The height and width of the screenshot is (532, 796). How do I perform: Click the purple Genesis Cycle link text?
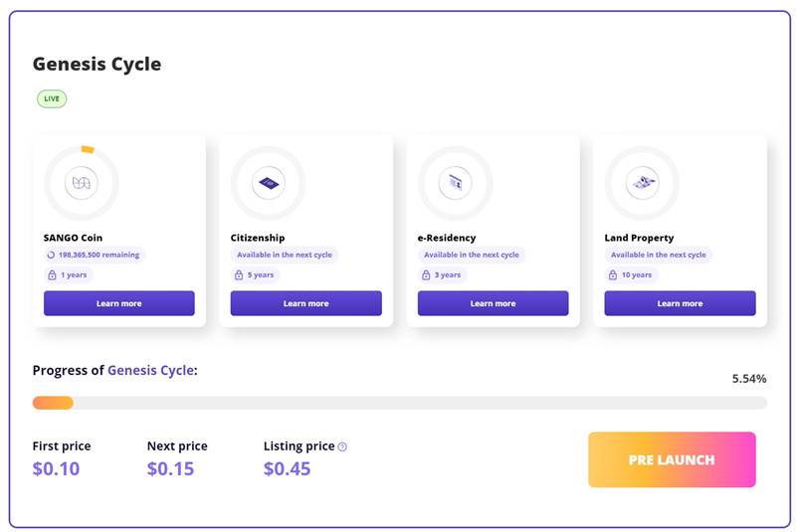tap(149, 370)
